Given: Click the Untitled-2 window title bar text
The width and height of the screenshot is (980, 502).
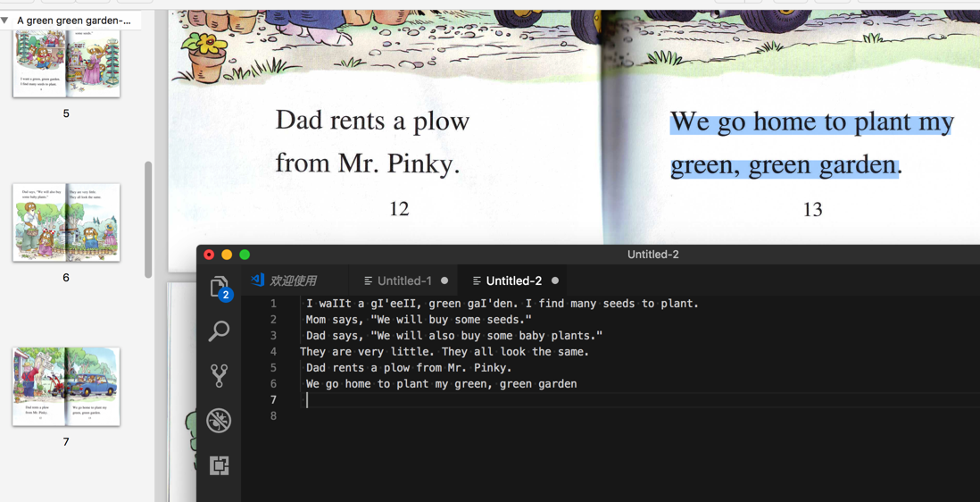Looking at the screenshot, I should [653, 255].
